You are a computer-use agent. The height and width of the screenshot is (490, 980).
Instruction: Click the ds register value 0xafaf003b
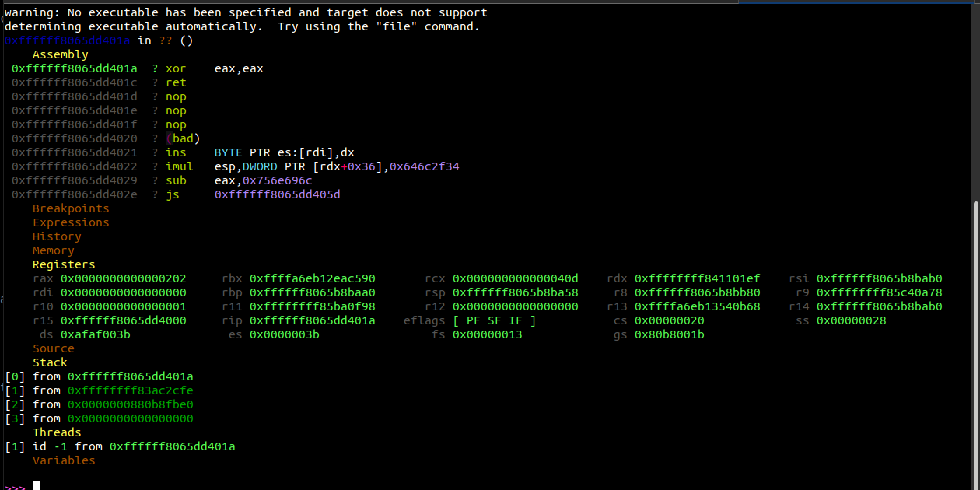point(96,334)
